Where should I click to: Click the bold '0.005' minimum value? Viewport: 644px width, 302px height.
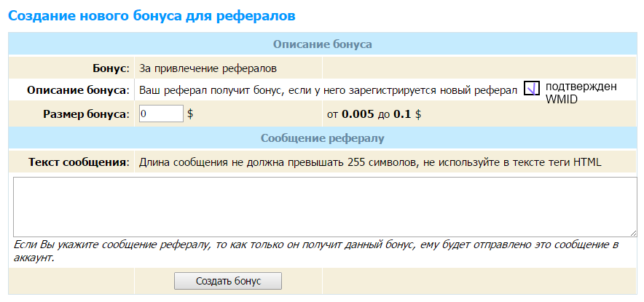coord(359,114)
